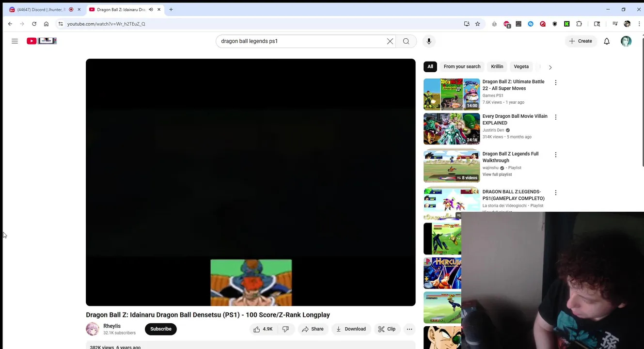Screen dimensions: 644x349
Task: Open options for Legends Full Walkthrough playlist
Action: [x=556, y=155]
